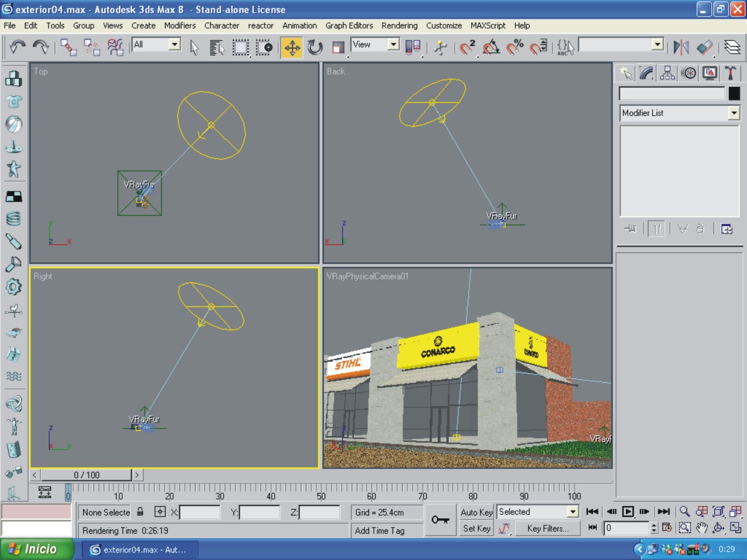The width and height of the screenshot is (747, 560).
Task: Switch to the Utilities hammer tab
Action: [731, 73]
